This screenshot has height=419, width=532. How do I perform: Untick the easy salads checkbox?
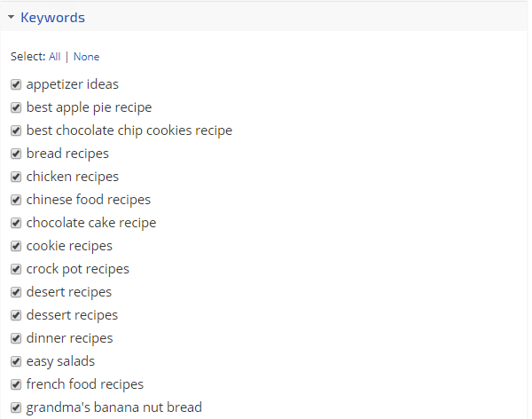(16, 361)
